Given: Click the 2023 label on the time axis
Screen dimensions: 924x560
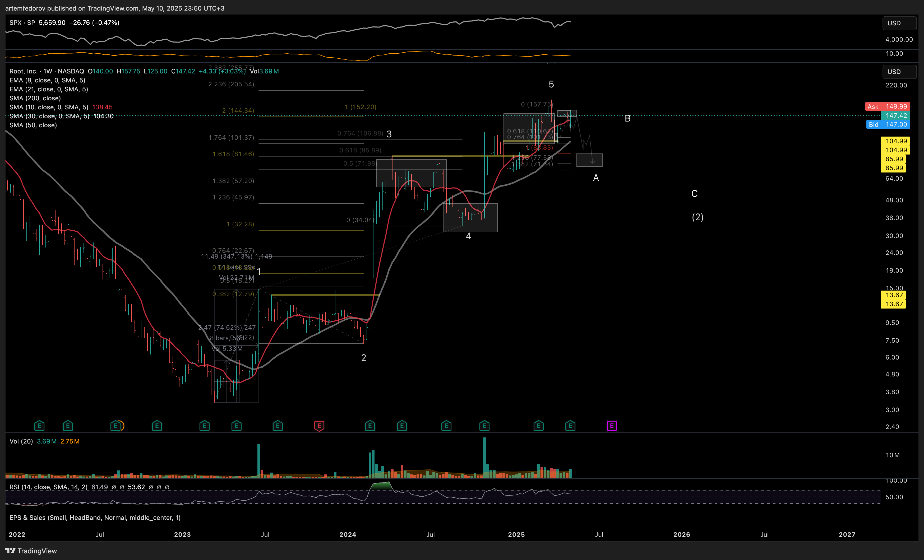Looking at the screenshot, I should [182, 535].
